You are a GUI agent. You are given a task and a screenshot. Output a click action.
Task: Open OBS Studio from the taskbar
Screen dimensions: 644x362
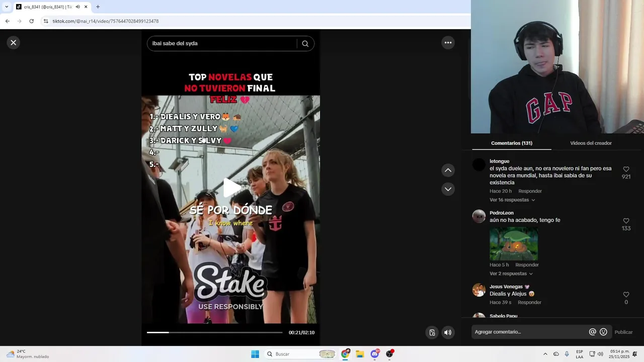click(389, 354)
